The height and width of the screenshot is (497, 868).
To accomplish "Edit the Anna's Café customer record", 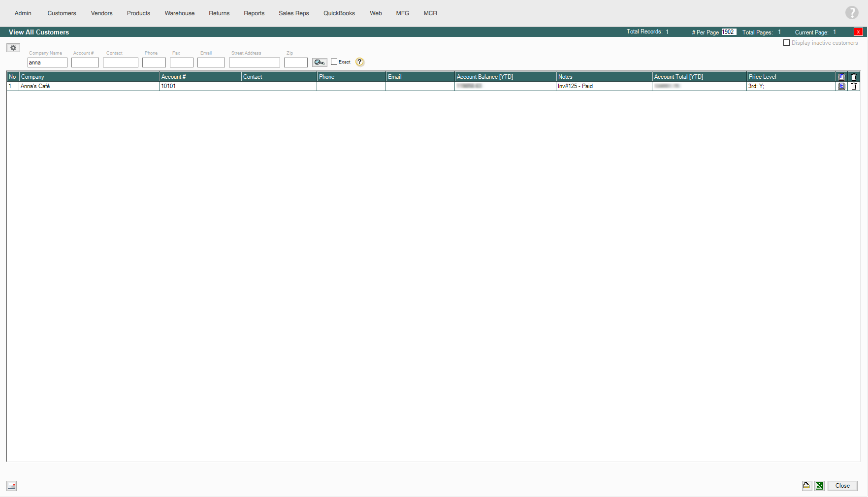I will [x=841, y=86].
